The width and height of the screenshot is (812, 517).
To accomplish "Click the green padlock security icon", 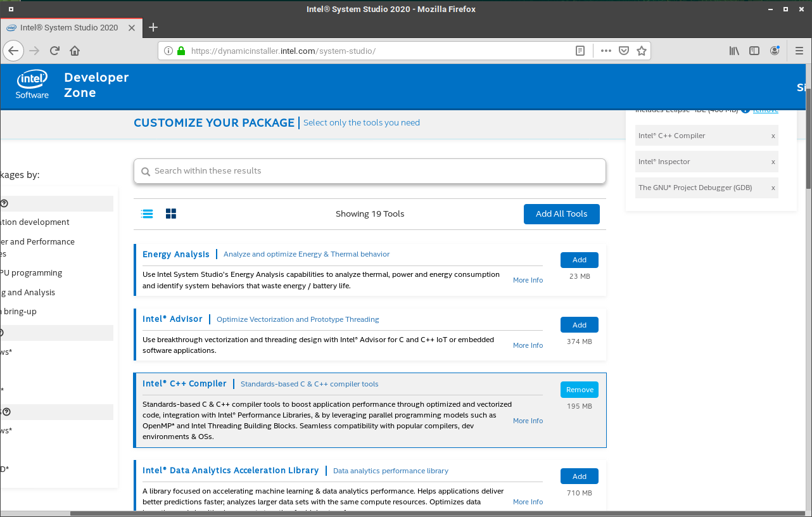I will click(x=181, y=51).
